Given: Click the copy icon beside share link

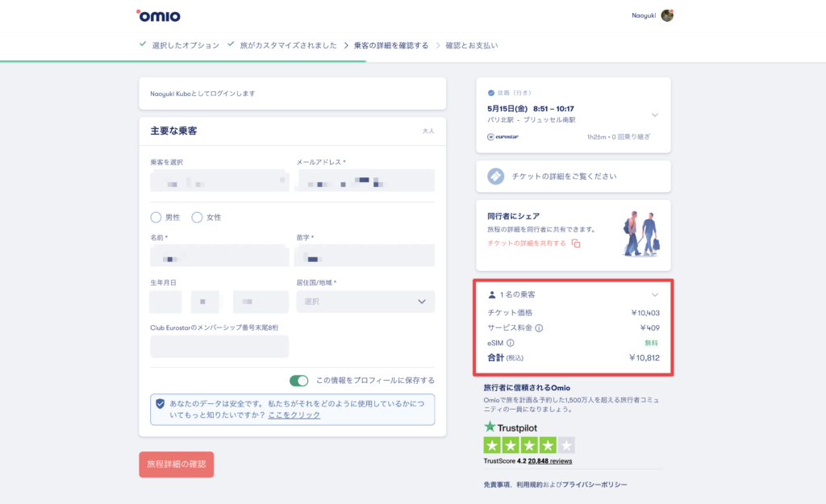Looking at the screenshot, I should point(576,243).
